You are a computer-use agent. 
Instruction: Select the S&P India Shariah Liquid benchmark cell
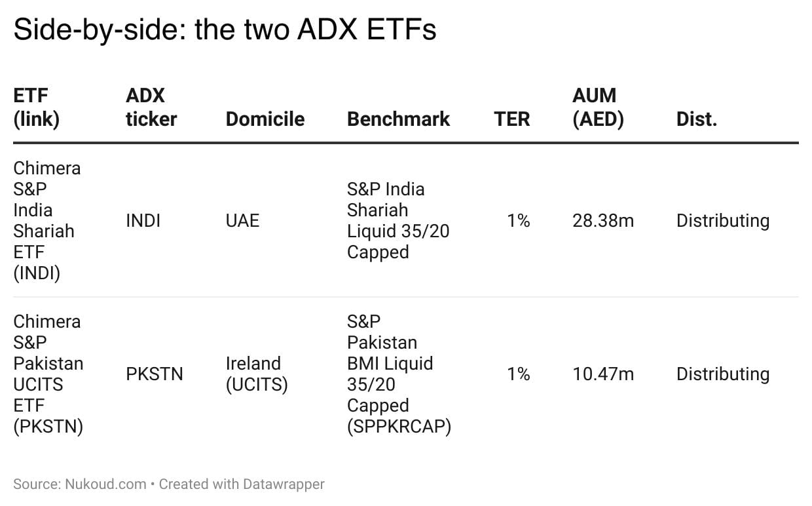pyautogui.click(x=397, y=220)
